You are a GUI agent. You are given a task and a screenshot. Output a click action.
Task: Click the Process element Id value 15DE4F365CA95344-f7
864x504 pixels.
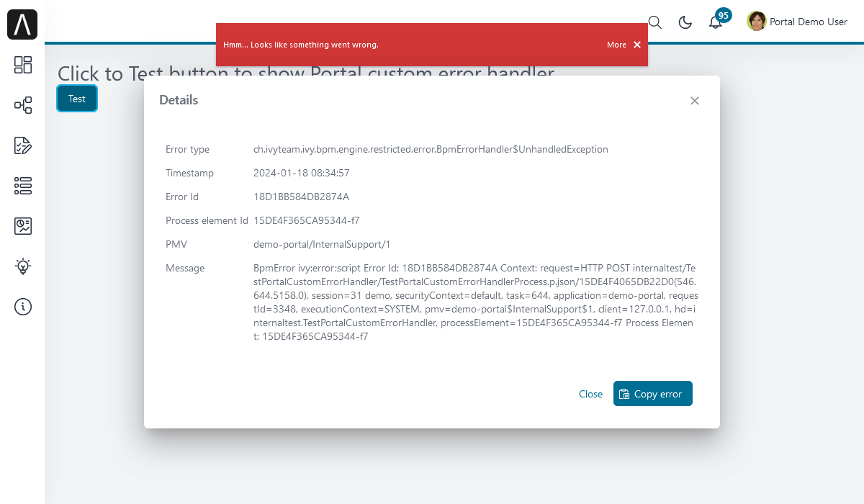point(307,220)
